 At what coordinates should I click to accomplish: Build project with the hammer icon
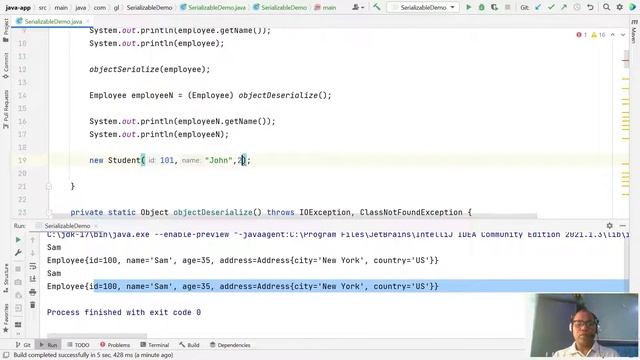pos(376,7)
